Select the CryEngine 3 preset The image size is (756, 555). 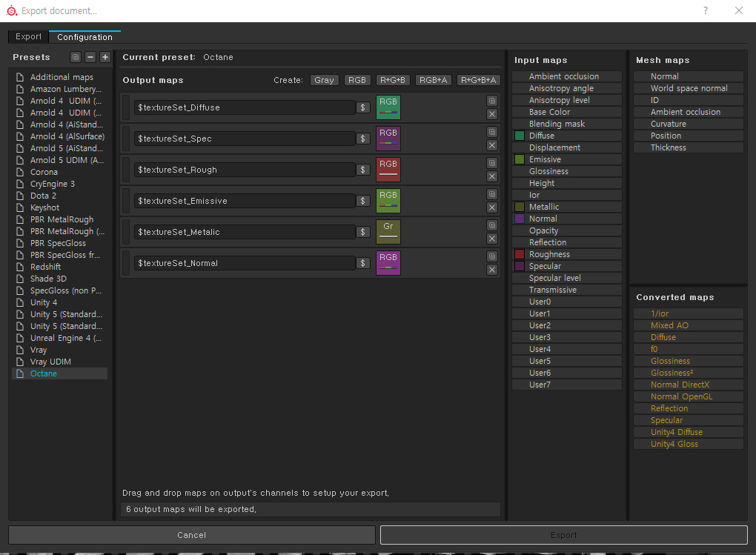point(60,184)
